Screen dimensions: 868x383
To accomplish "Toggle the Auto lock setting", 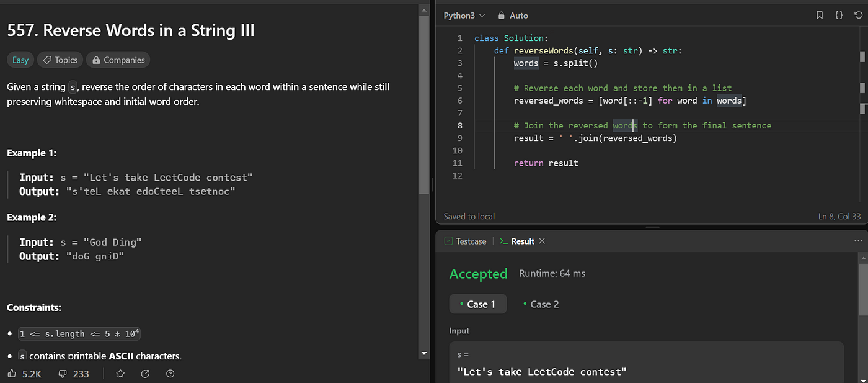I will [x=513, y=16].
